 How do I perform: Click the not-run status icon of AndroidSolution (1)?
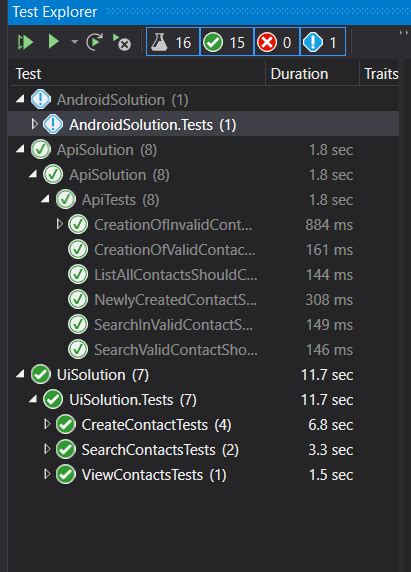(40, 99)
